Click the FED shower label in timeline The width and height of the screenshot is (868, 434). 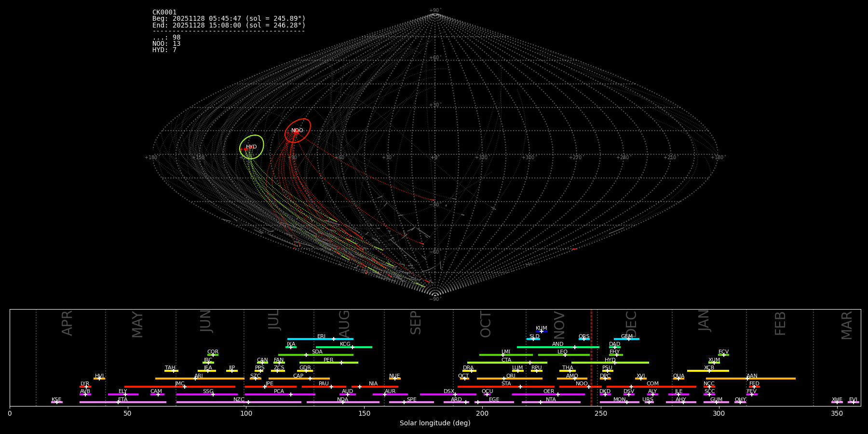(755, 384)
